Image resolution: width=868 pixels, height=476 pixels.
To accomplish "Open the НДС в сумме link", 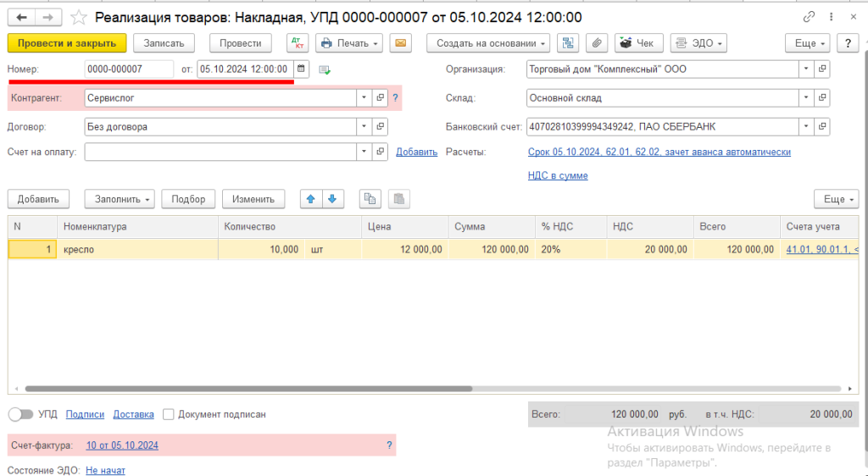I will 558,175.
